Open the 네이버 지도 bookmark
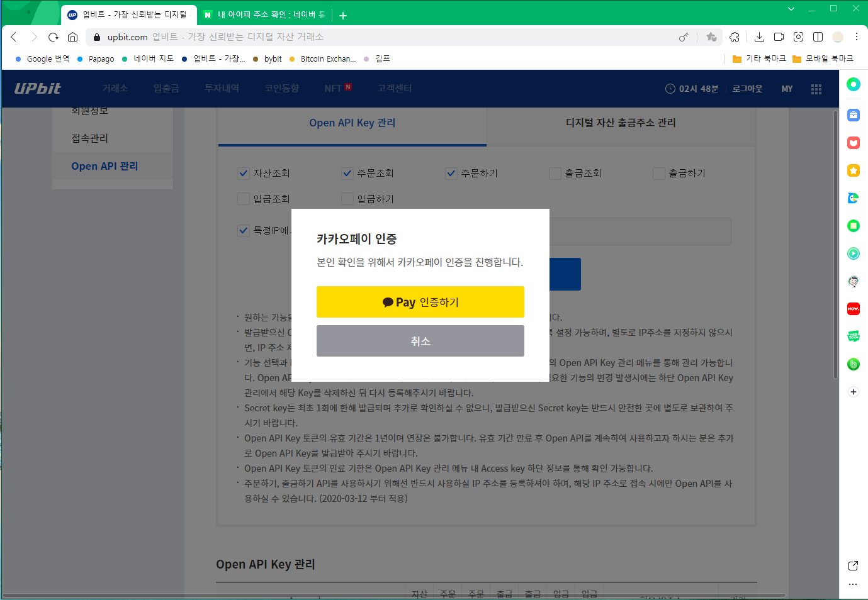This screenshot has height=600, width=868. [x=148, y=58]
